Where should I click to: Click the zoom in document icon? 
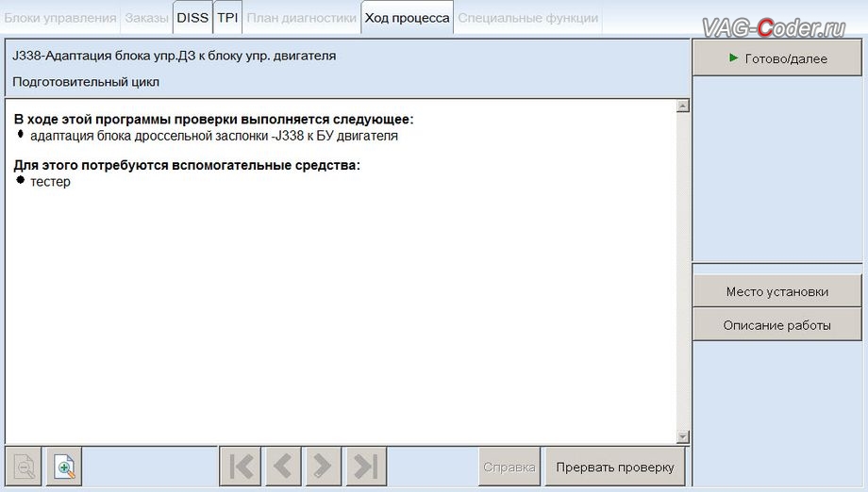(x=64, y=467)
